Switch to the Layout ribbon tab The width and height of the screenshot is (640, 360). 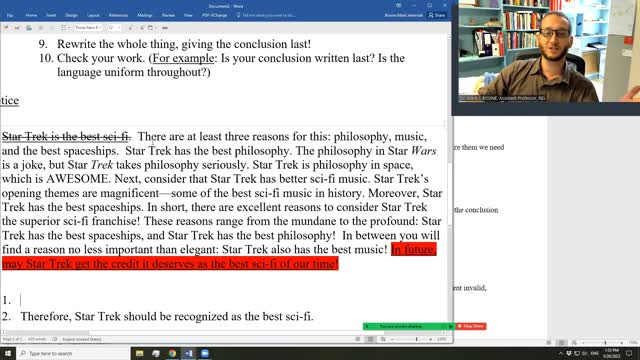coord(93,15)
